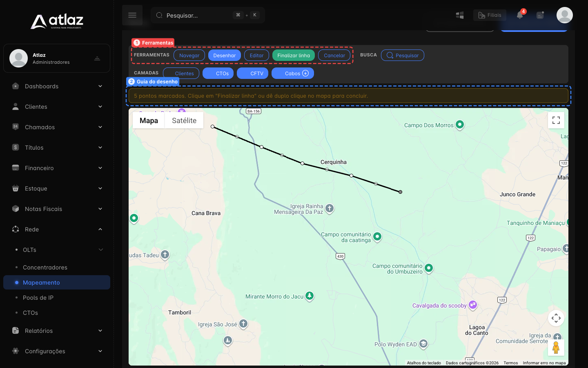588x368 pixels.
Task: Click the Notas Fiscais box icon
Action: (x=16, y=209)
